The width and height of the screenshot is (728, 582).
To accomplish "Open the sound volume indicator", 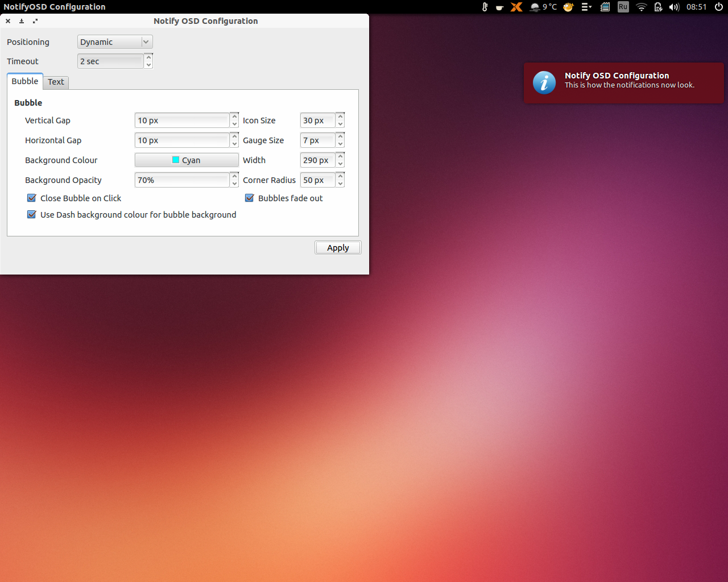I will click(674, 7).
